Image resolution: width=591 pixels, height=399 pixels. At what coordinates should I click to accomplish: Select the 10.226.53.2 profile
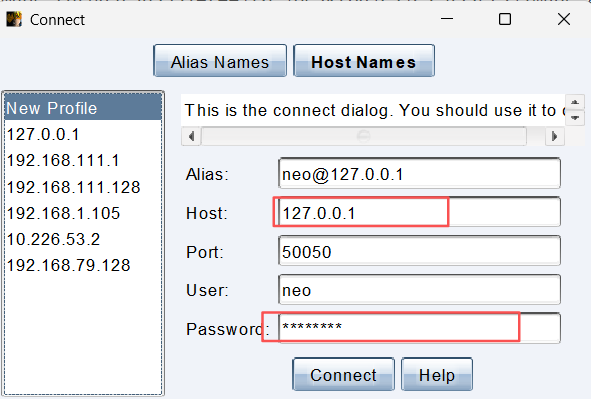point(83,240)
